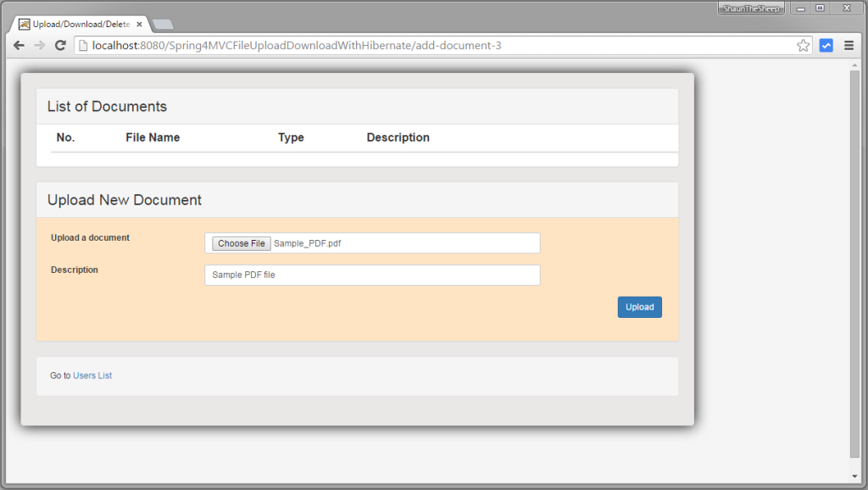Bookmark this page with the star icon
The height and width of the screenshot is (490, 868).
point(802,45)
